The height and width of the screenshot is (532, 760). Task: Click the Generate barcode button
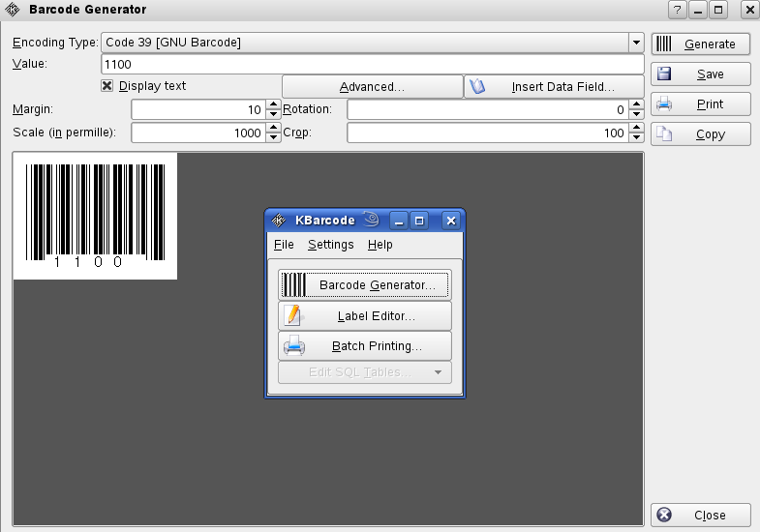pyautogui.click(x=700, y=44)
